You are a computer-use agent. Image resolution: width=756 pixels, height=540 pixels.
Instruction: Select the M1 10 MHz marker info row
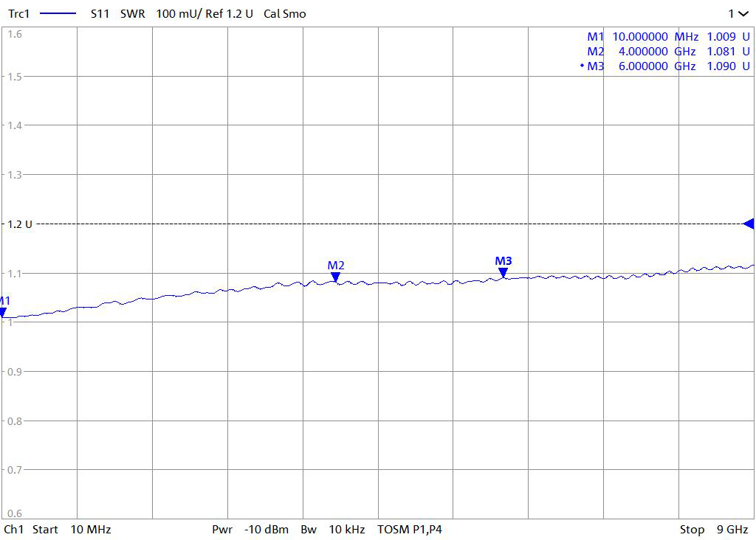coord(668,36)
